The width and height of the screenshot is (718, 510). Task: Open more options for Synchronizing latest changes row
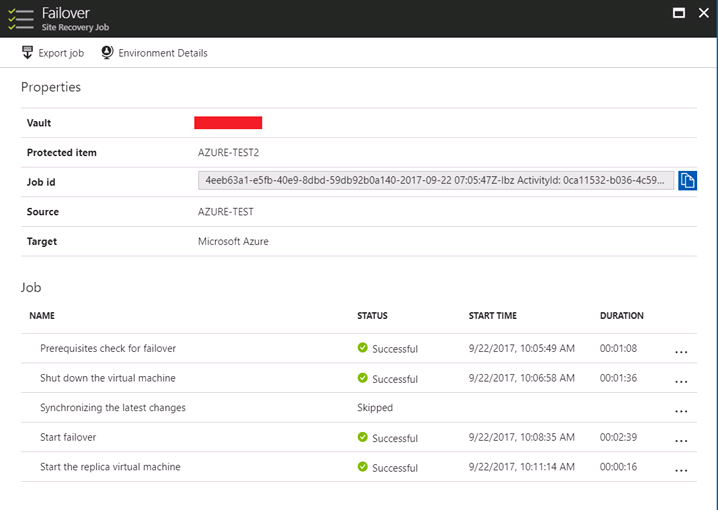681,411
